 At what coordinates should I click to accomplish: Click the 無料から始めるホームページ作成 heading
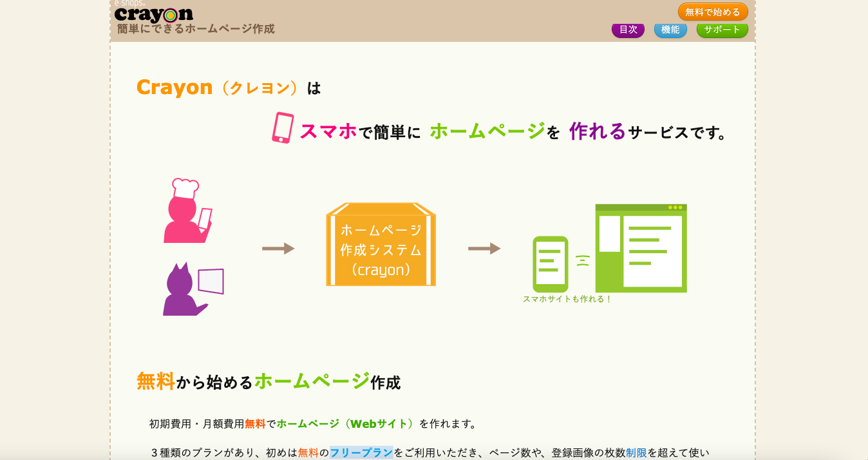point(269,381)
